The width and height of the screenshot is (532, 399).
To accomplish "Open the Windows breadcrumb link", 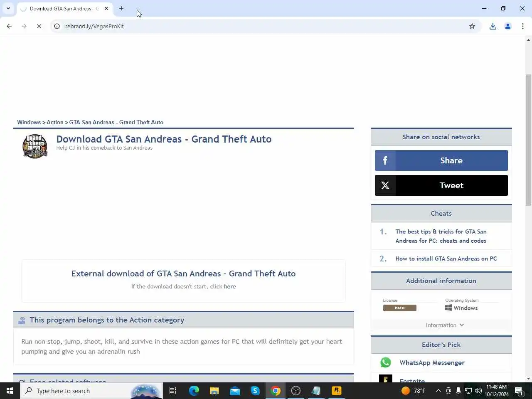I will click(x=29, y=122).
